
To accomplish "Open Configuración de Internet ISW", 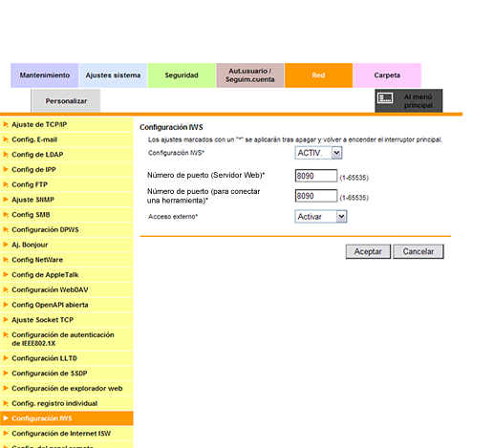I will click(67, 434).
